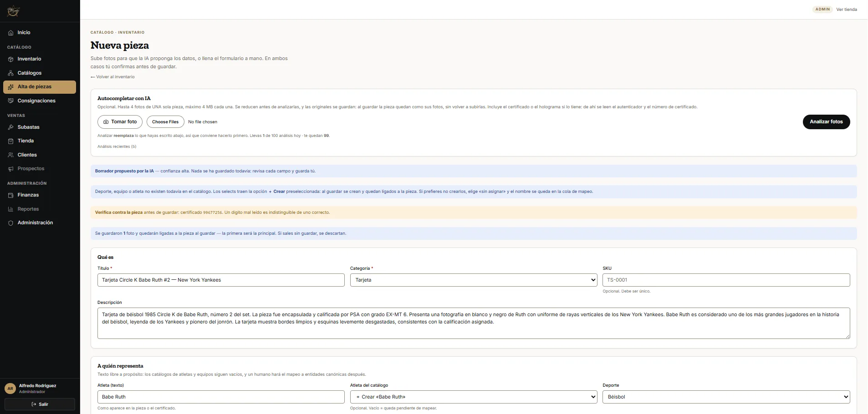Select Consignaciones menu entry
The width and height of the screenshot is (868, 414).
[40, 101]
